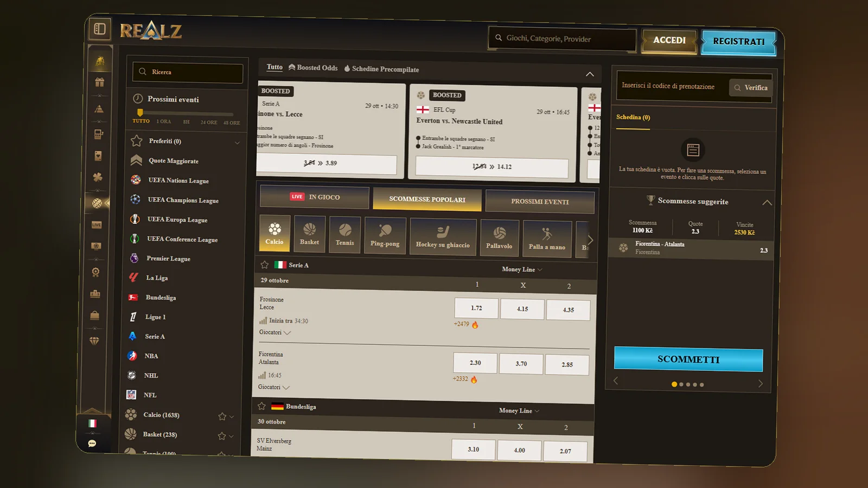Expand the Preferiti (0) section
This screenshot has width=868, height=488.
point(185,142)
